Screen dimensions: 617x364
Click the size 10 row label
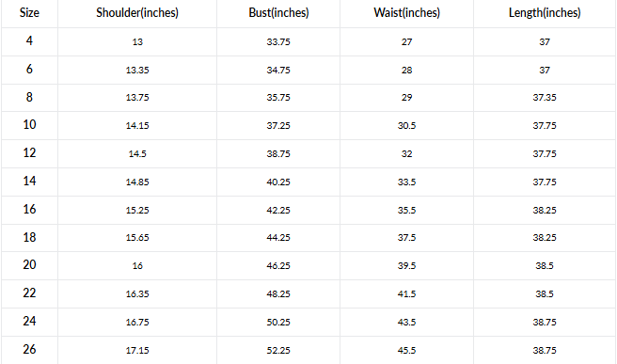point(29,125)
